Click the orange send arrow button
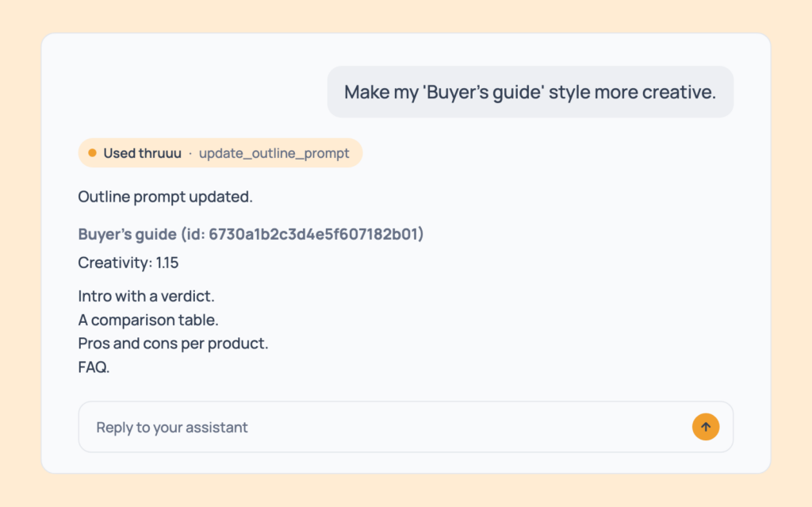This screenshot has height=507, width=812. pyautogui.click(x=705, y=427)
